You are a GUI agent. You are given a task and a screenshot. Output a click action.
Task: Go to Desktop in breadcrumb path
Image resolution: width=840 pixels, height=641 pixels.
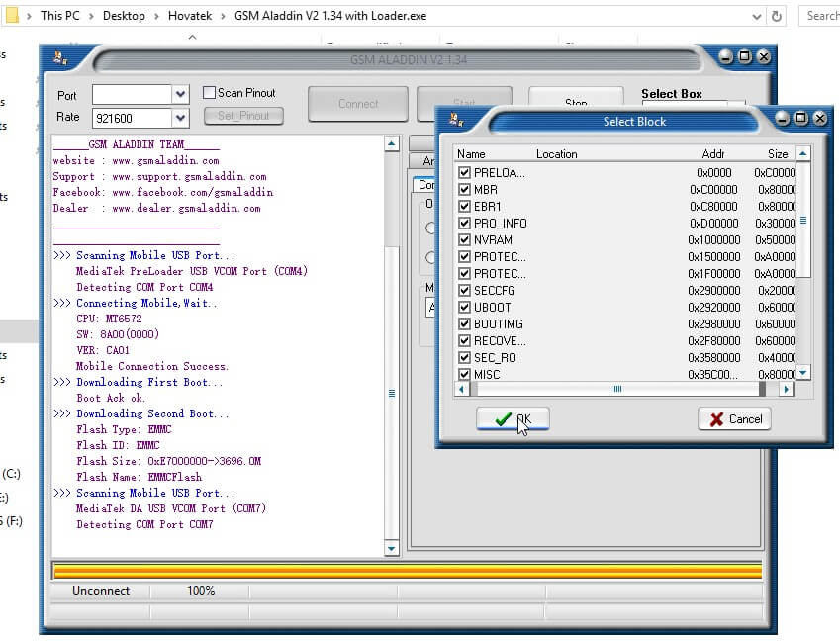[x=124, y=16]
